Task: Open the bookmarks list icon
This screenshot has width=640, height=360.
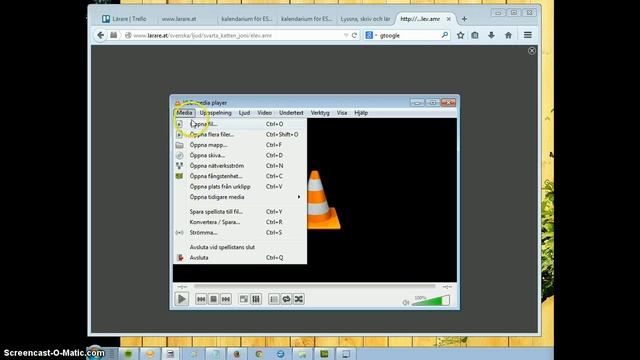Action: [475, 36]
